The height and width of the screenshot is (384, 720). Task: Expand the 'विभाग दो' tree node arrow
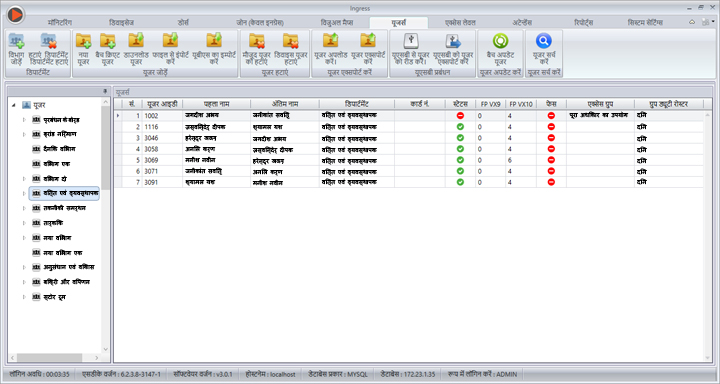[24, 179]
